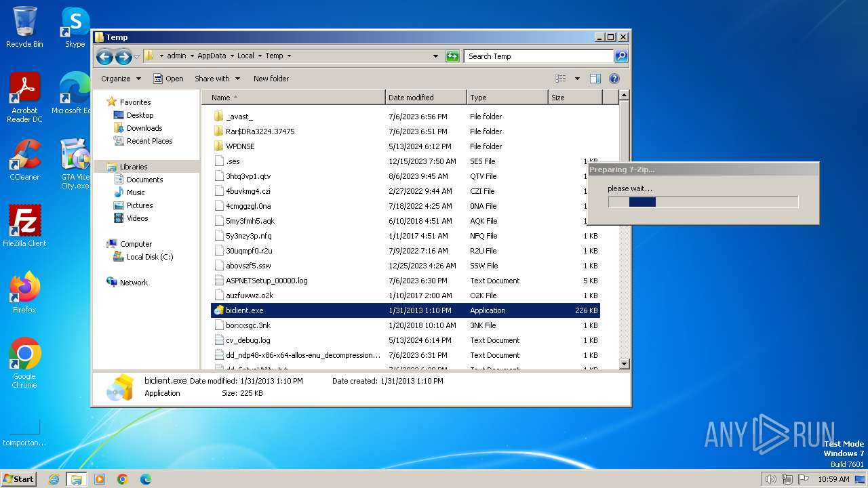Sort by the Size column header

(x=575, y=98)
